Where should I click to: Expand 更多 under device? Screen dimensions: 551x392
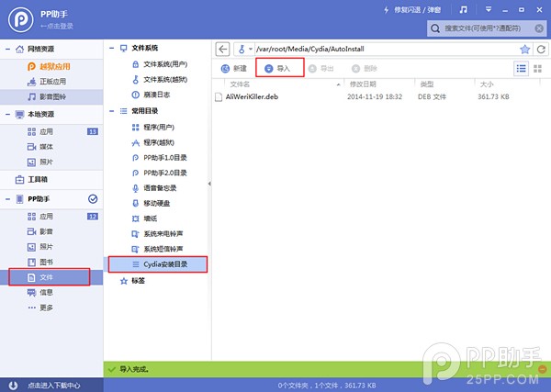40,308
